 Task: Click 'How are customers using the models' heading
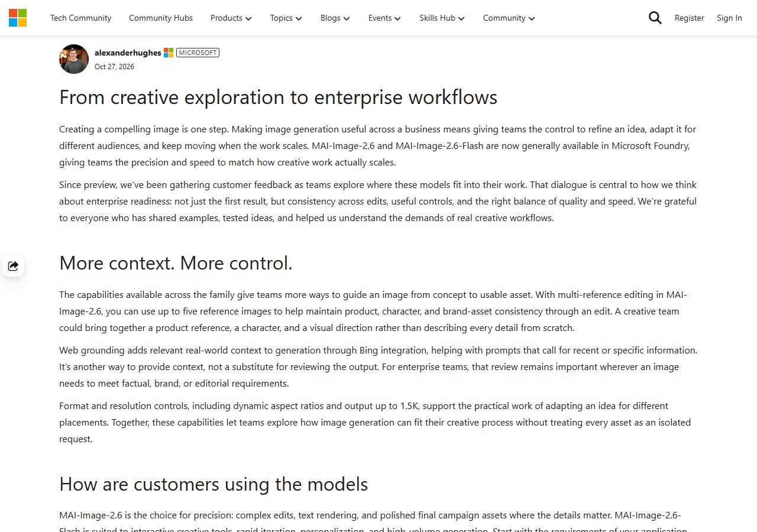213,484
